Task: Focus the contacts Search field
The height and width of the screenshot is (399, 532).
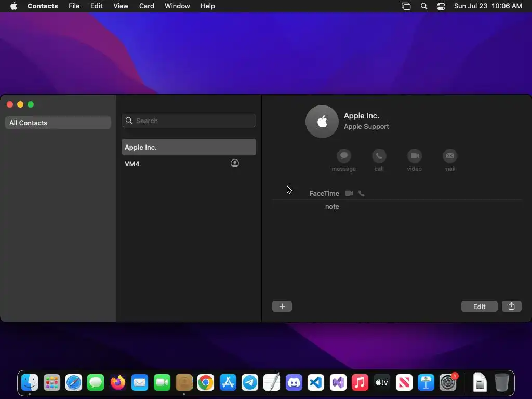Action: [189, 121]
